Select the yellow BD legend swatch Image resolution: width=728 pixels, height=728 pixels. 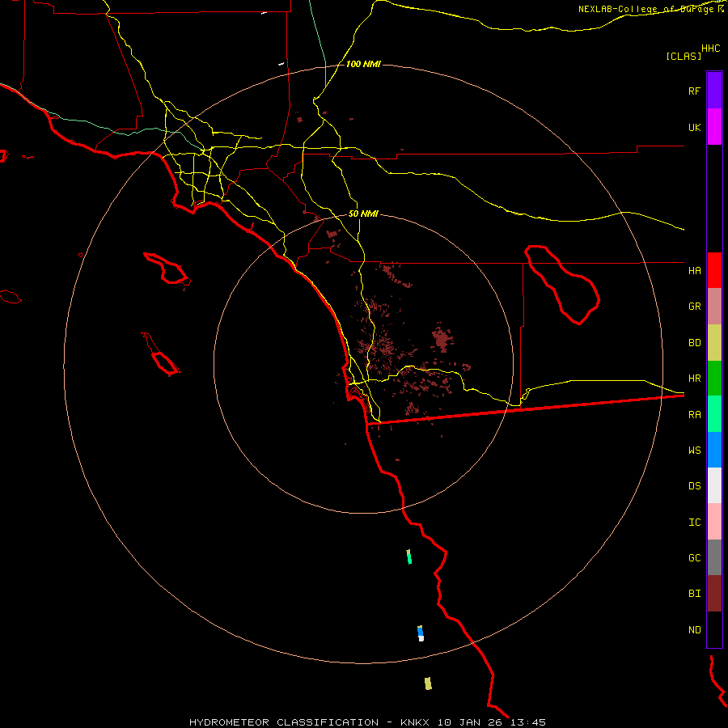point(714,343)
